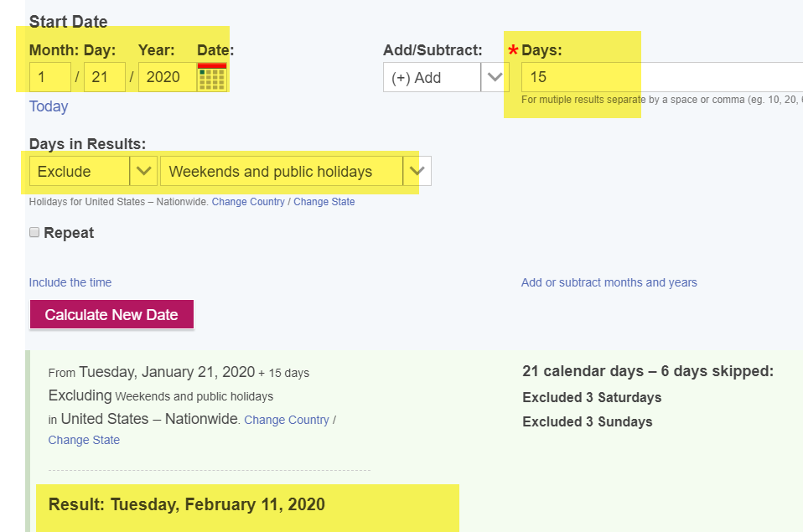Open Change State link under dropdowns
The height and width of the screenshot is (532, 803).
(x=324, y=202)
